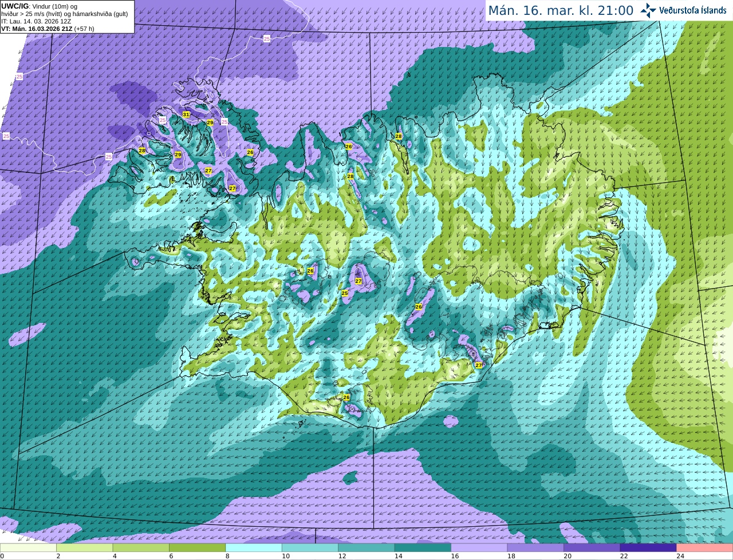
Task: Click the legend scale number 8
Action: coord(227,556)
